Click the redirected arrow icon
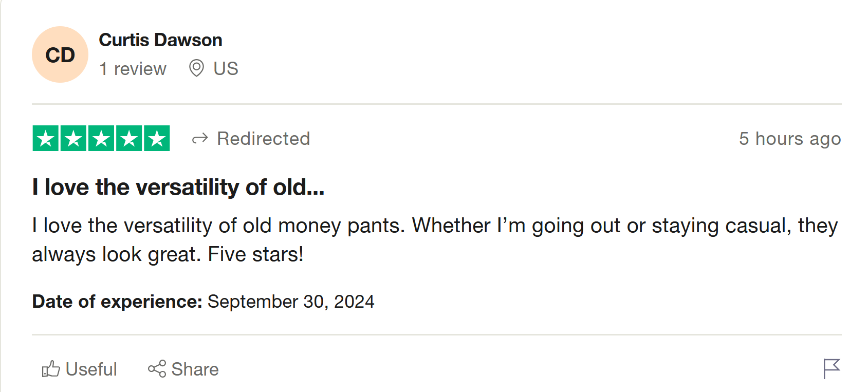The image size is (868, 392). 200,139
